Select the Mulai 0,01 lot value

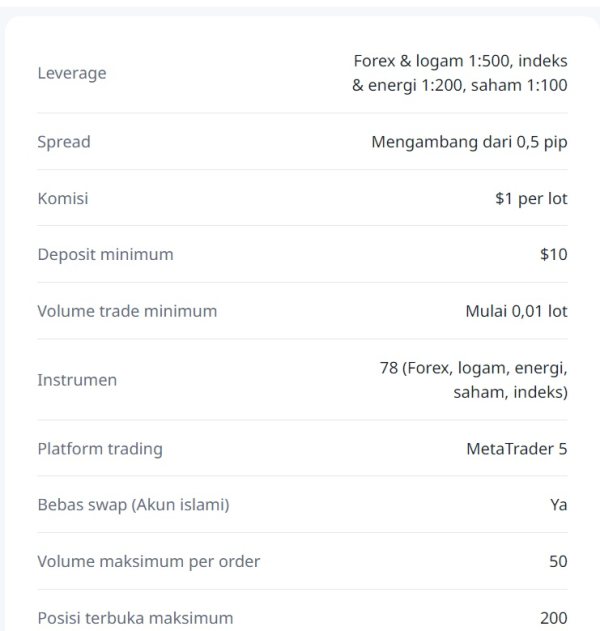516,311
